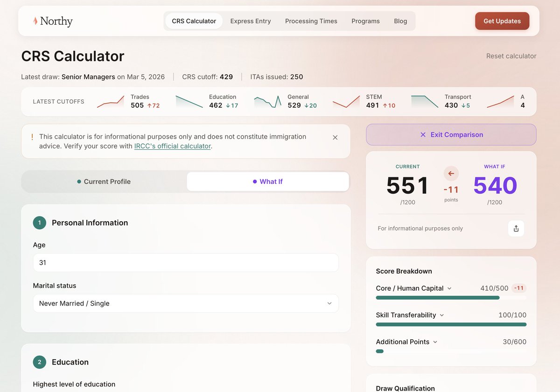Viewport: 560px width, 392px height.
Task: Click the step 1 Personal Information badge
Action: (39, 223)
